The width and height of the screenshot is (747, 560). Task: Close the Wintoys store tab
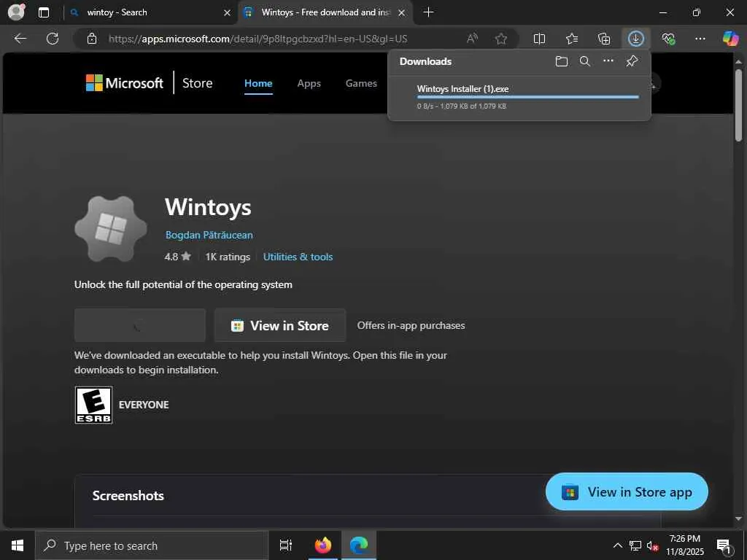tap(402, 13)
